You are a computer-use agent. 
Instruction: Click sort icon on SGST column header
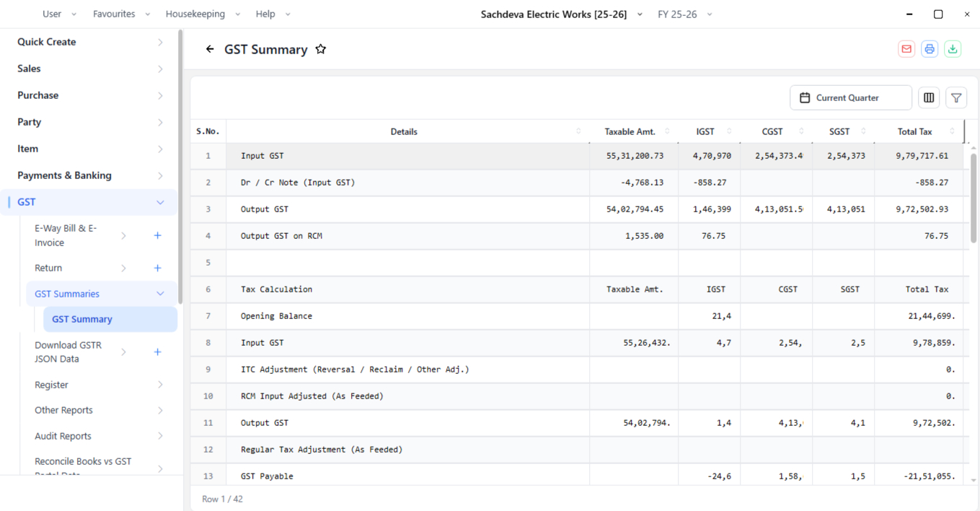click(863, 131)
